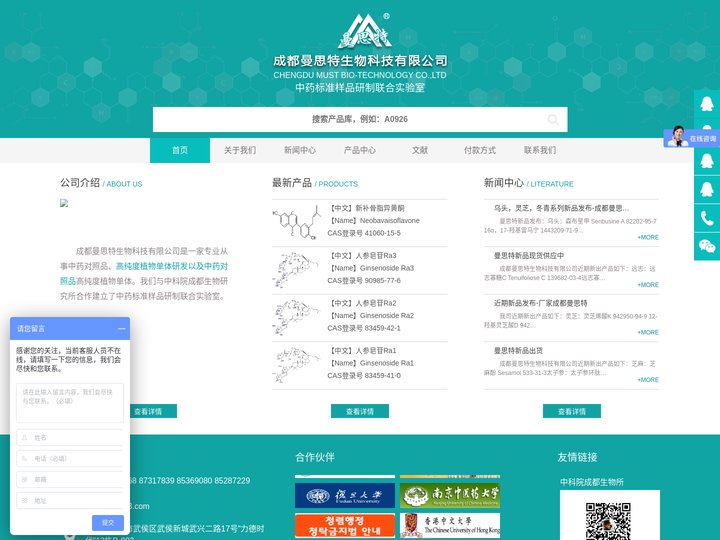The height and width of the screenshot is (540, 720).
Task: Click the 最新产品 / PRODUCTS heading
Action: tap(315, 183)
